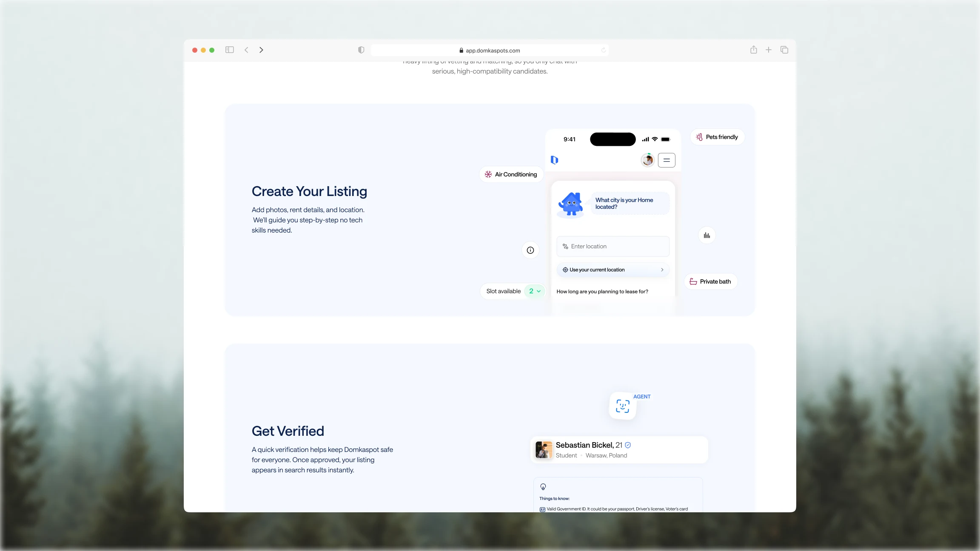
Task: Click the user profile avatar in the phone header
Action: [647, 160]
